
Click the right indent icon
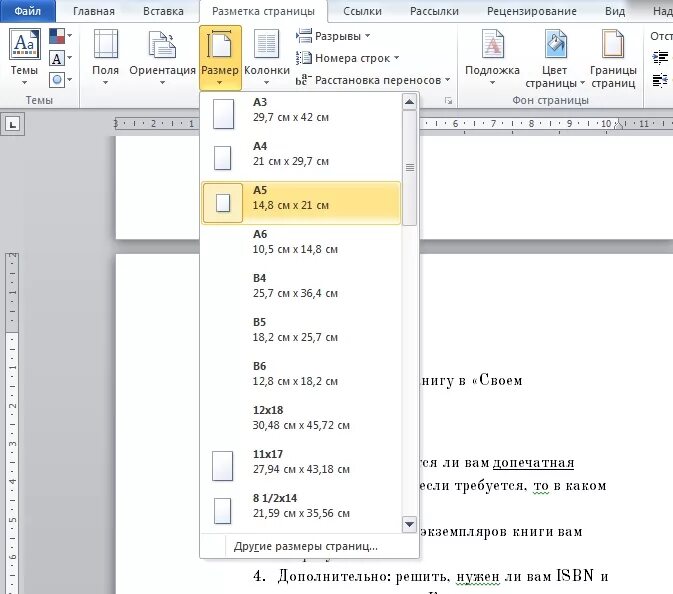click(x=660, y=80)
